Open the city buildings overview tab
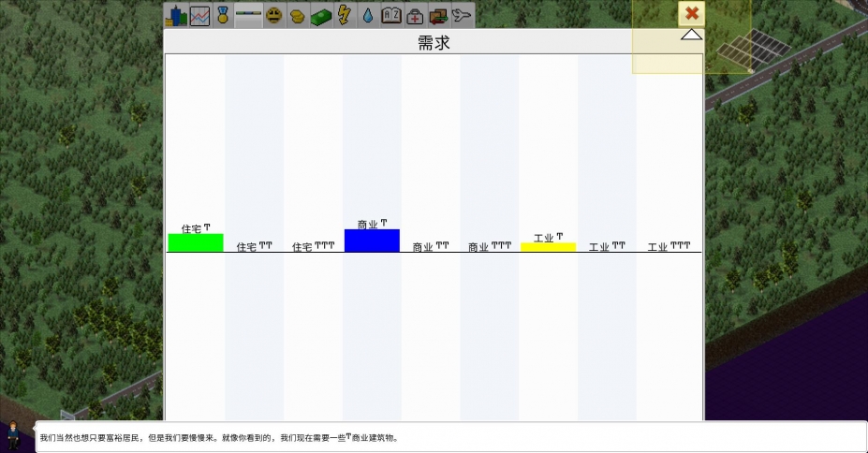 pos(175,15)
